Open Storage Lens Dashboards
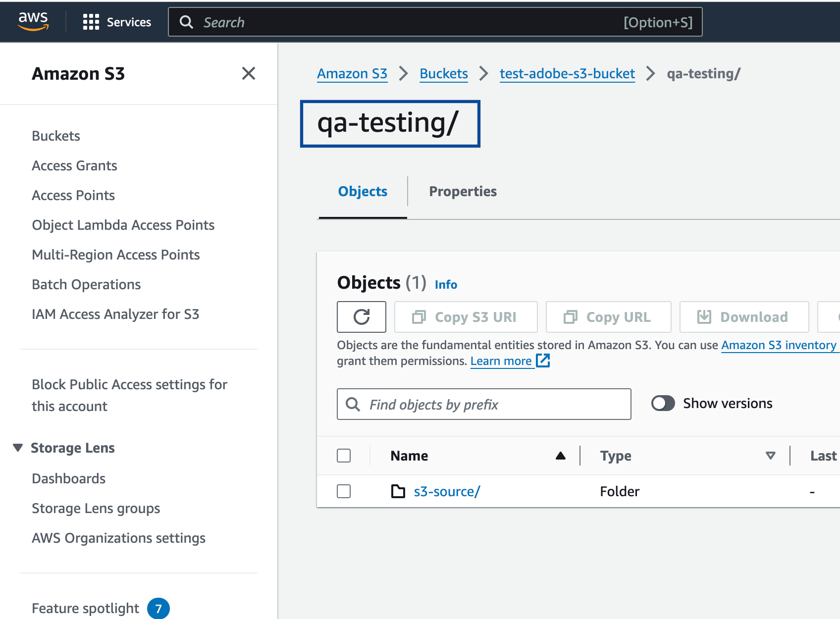The width and height of the screenshot is (840, 619). click(69, 479)
